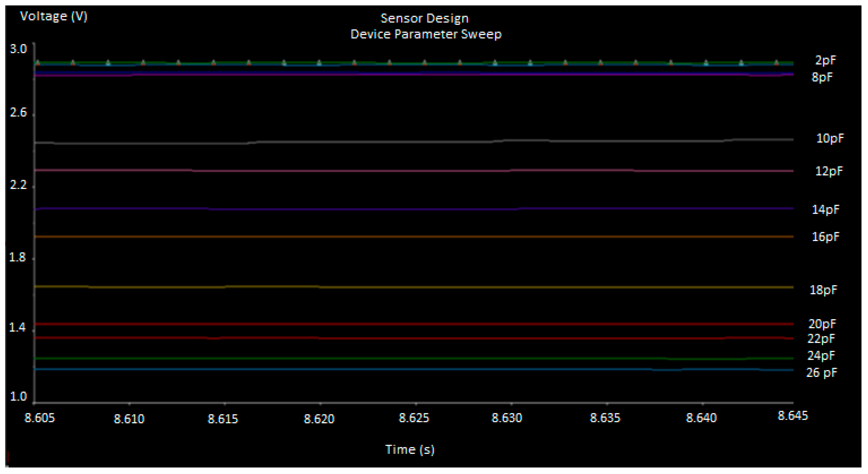Click the 8.645 time axis value

[793, 416]
